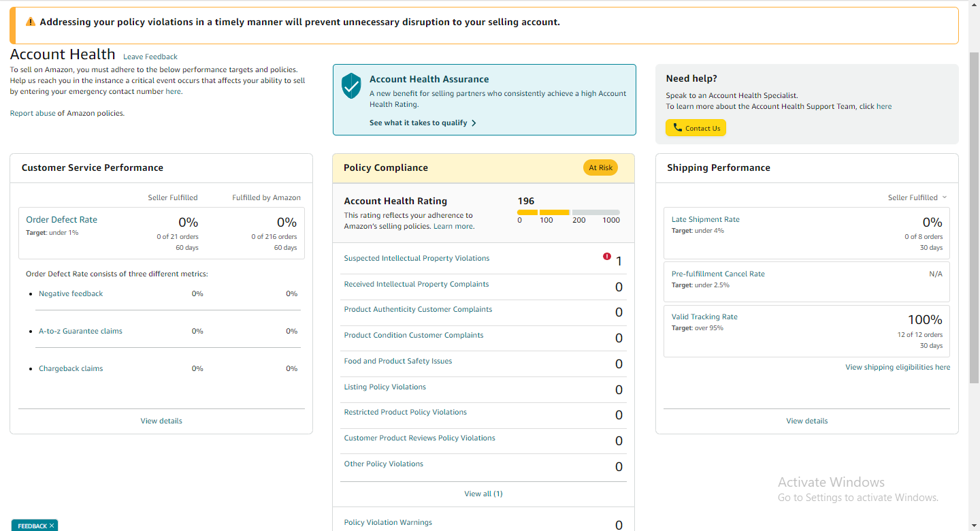Open Product Condition Customer Complaints
This screenshot has width=980, height=531.
(414, 335)
